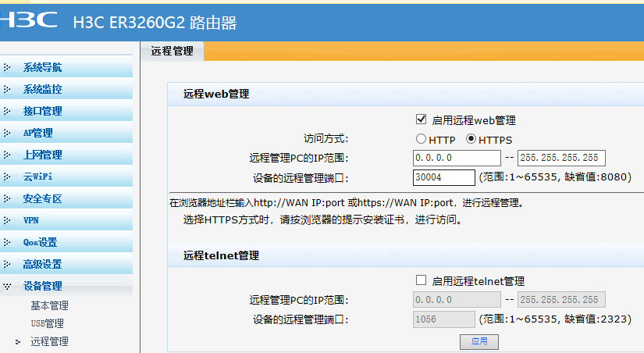Expand the AP管理 menu arrow icon

coord(7,133)
